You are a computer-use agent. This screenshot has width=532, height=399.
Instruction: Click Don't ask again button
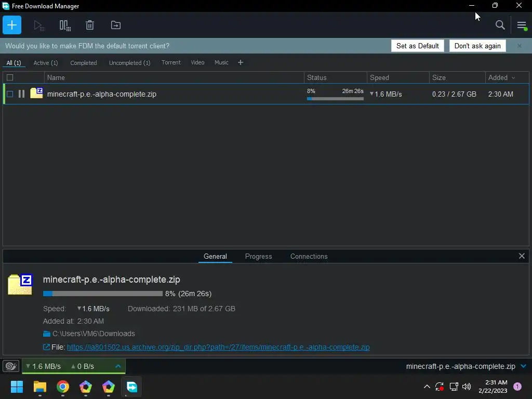point(477,46)
